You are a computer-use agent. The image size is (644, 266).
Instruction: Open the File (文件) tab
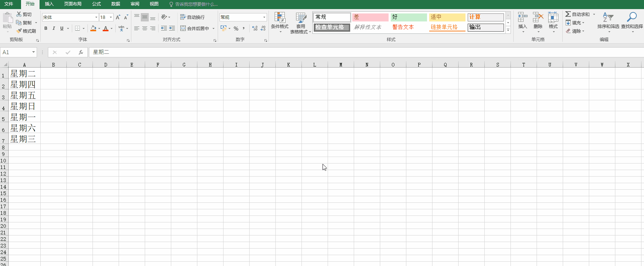coord(9,4)
